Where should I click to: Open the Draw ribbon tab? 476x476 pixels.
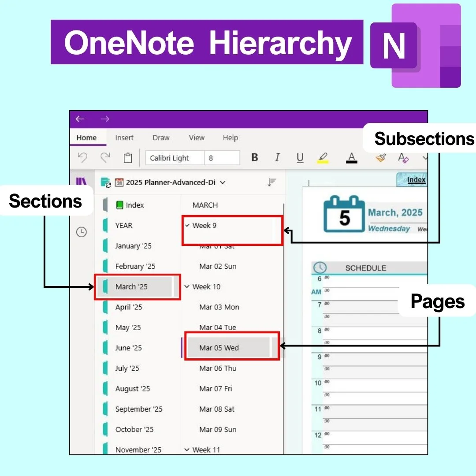coord(161,138)
